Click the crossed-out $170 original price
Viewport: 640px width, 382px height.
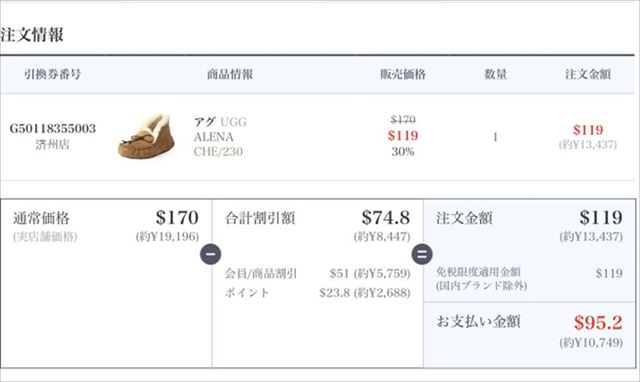click(403, 119)
